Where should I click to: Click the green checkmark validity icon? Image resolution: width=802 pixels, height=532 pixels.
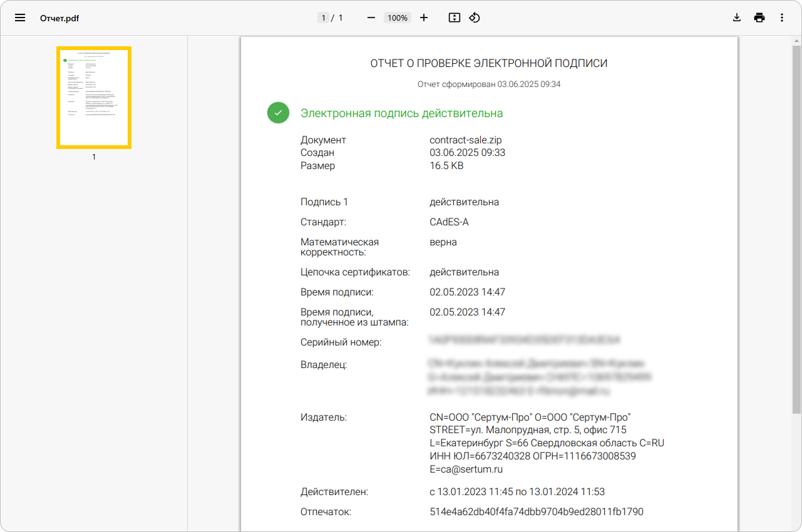pyautogui.click(x=278, y=113)
